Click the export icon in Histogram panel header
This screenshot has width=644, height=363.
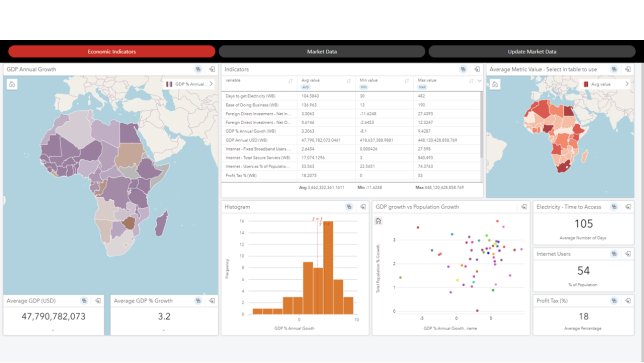pyautogui.click(x=363, y=207)
